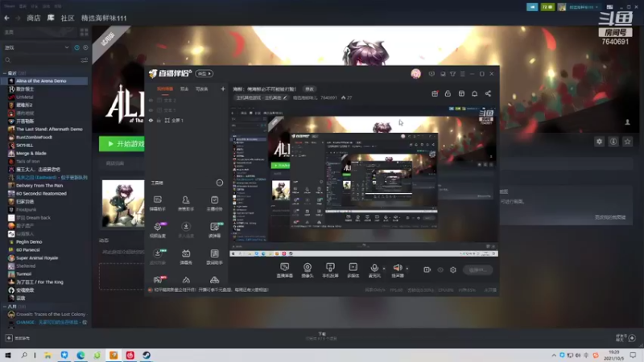Open the Windows Start menu
The image size is (644, 362).
pos(8,355)
